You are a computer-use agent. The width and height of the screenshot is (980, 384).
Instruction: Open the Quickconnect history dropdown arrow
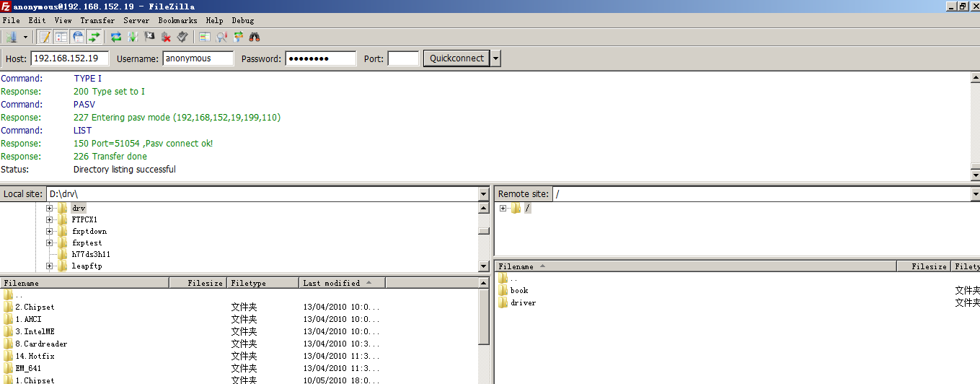(495, 58)
